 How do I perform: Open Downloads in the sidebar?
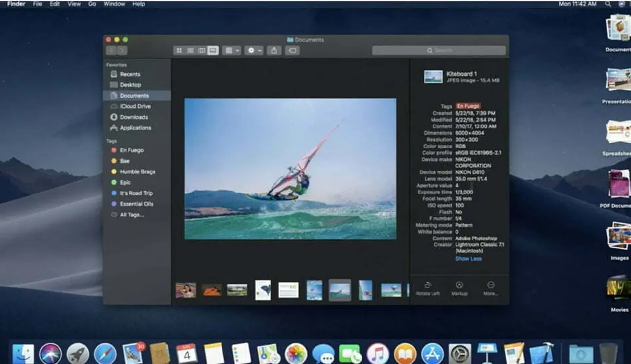click(x=137, y=117)
